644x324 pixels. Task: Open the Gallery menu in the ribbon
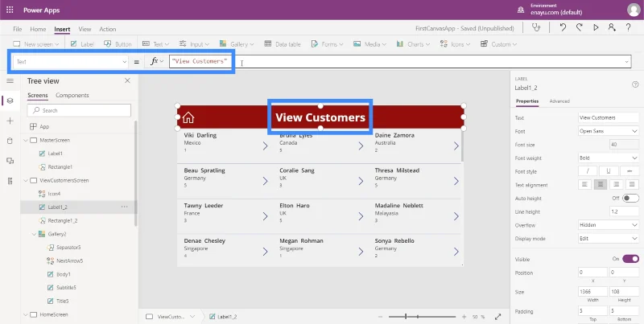[x=237, y=44]
